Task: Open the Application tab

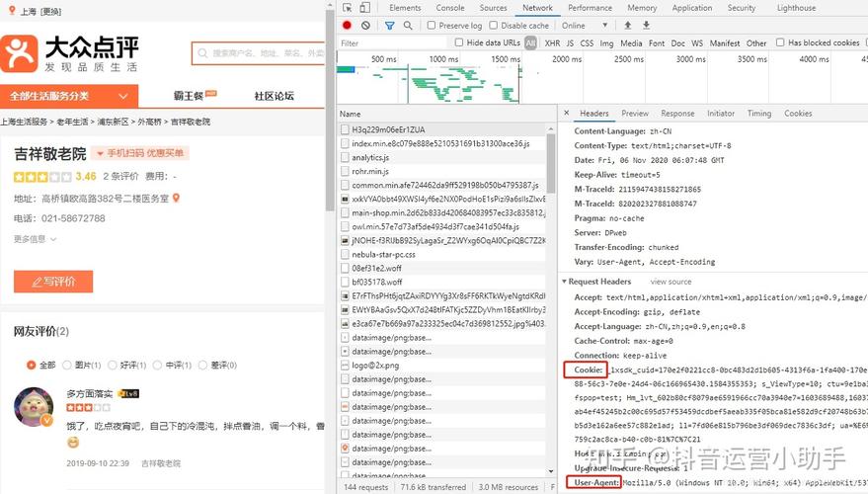Action: click(x=692, y=8)
